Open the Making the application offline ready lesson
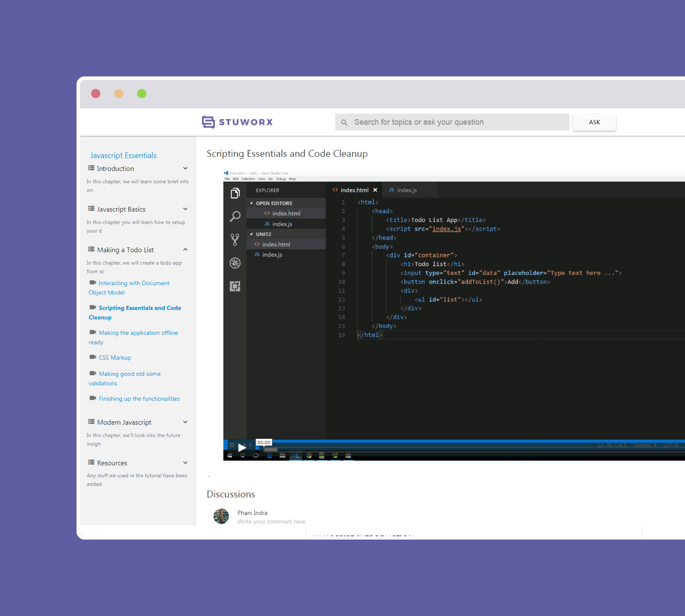 134,337
